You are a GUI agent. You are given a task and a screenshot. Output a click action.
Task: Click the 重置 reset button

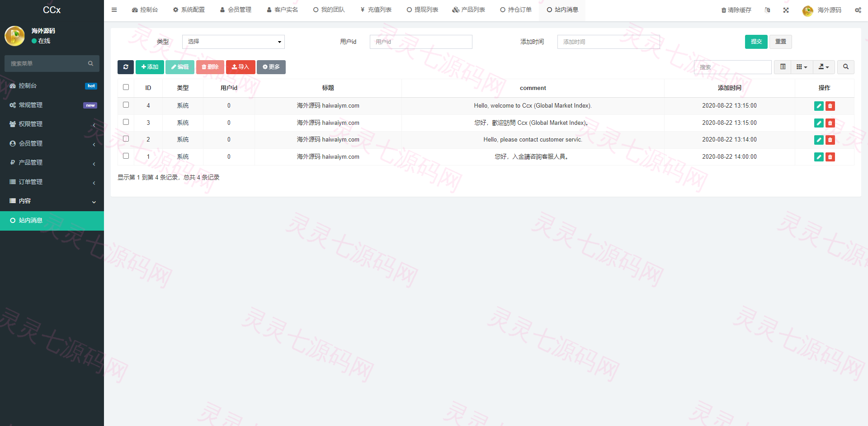[781, 42]
